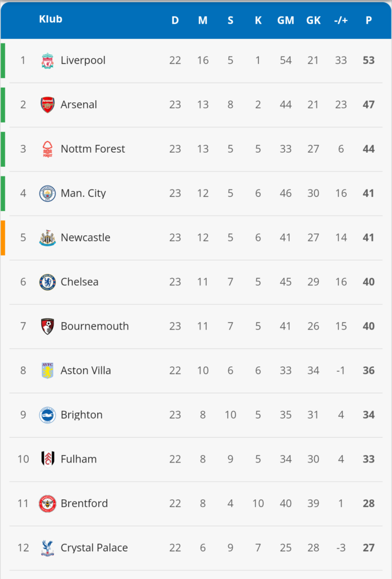Click the Man. City club crest
Viewport: 392px width, 579px height.
[x=47, y=193]
